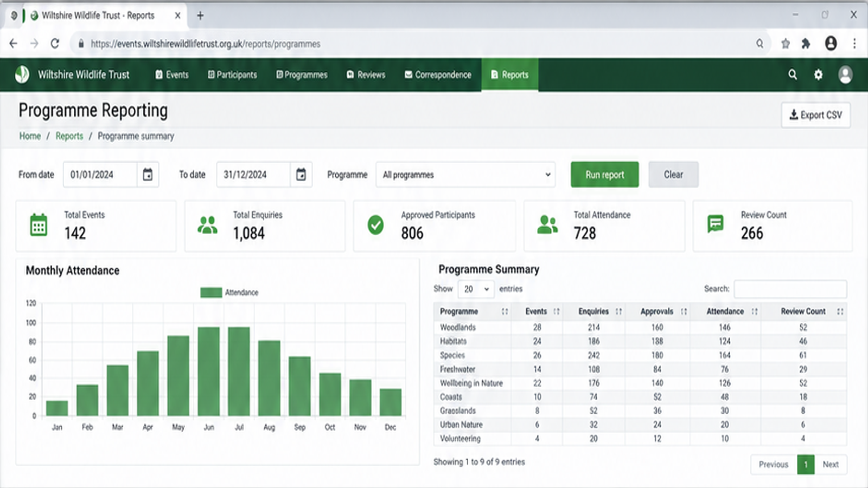This screenshot has height=488, width=868.
Task: Open the From date calendar picker icon
Action: coord(148,175)
